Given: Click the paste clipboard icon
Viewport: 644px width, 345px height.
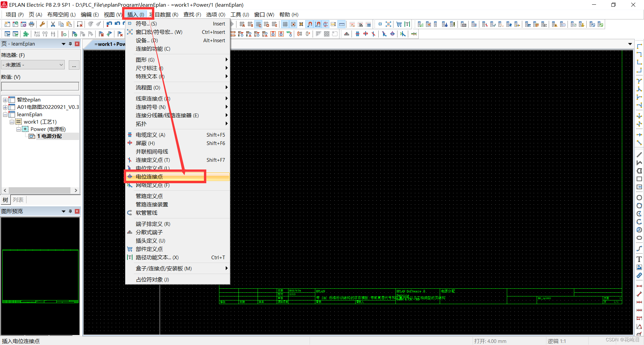Looking at the screenshot, I should click(x=69, y=24).
